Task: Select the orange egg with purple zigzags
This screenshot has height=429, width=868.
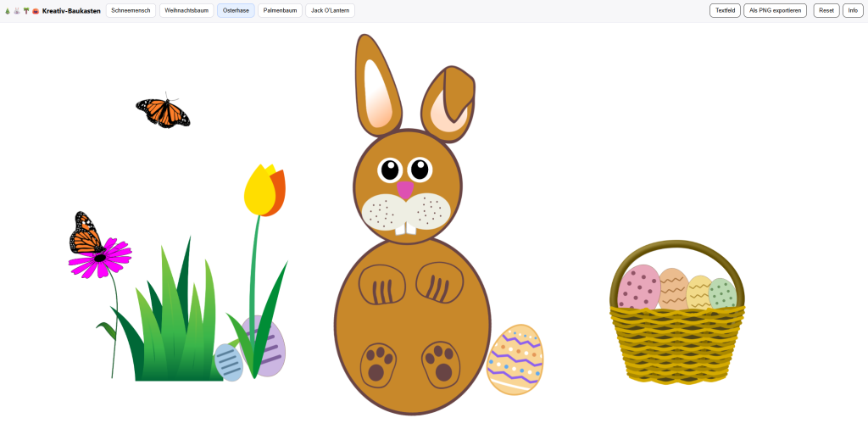Action: 515,359
